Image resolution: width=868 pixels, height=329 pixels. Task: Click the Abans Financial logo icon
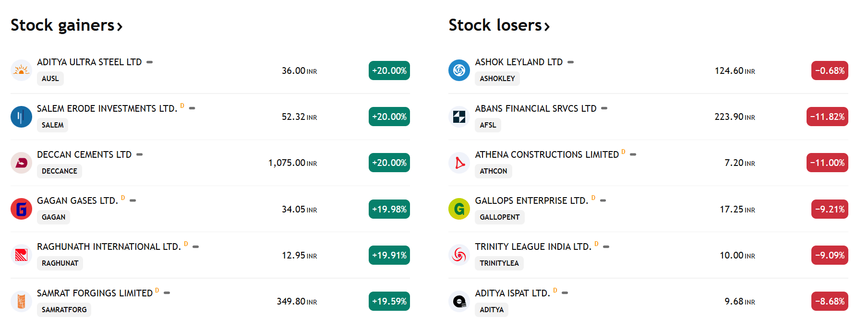tap(459, 117)
